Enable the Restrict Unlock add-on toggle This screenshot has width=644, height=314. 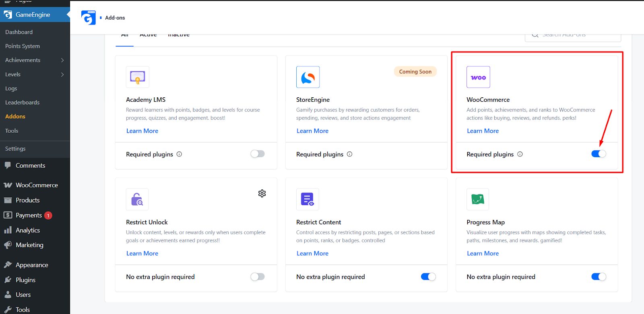258,277
